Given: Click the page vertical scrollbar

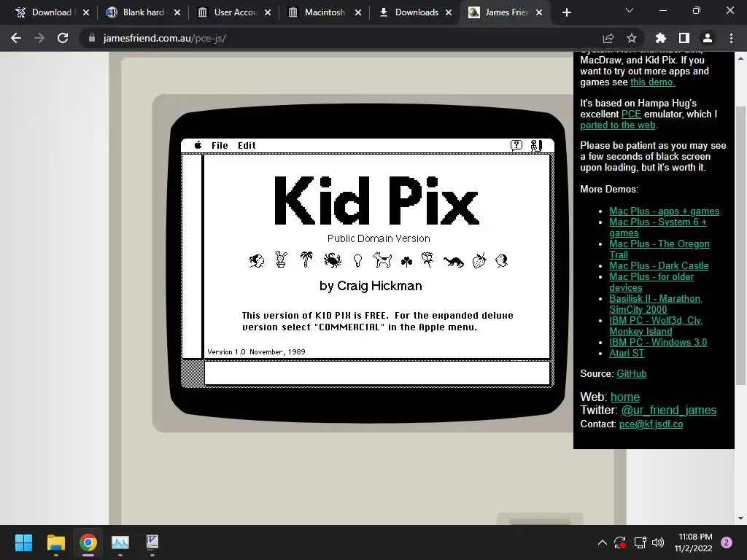Looking at the screenshot, I should click(741, 245).
